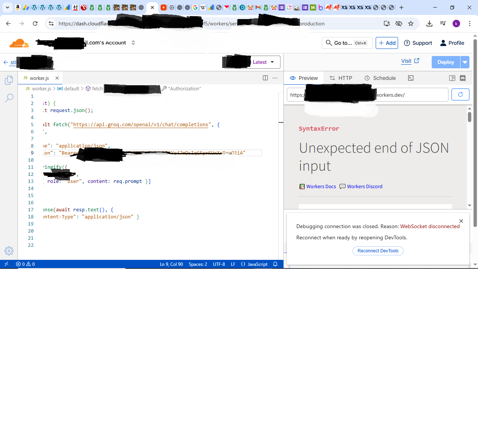This screenshot has height=448, width=478.
Task: Close the worker.js editor tab
Action: [x=57, y=78]
